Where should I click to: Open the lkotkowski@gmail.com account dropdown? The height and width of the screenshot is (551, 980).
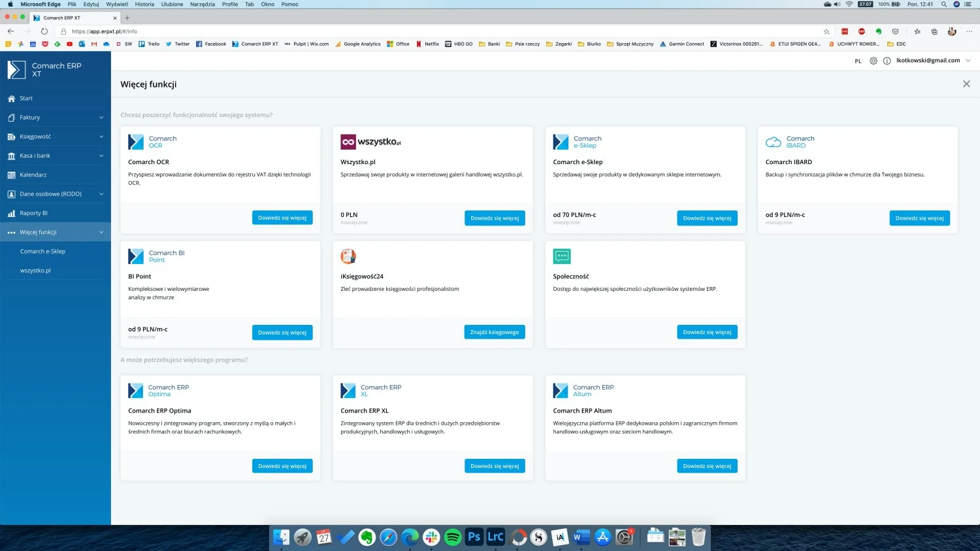(x=933, y=61)
